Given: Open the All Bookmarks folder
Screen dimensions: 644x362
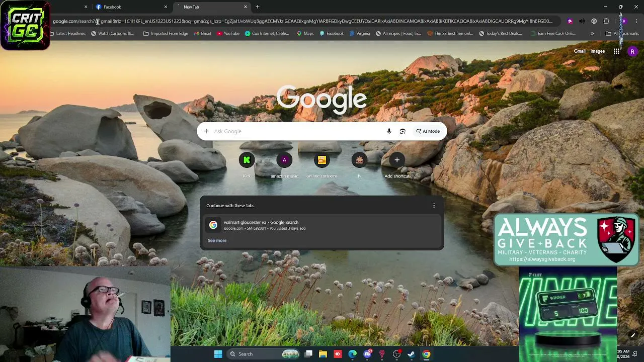Looking at the screenshot, I should (x=622, y=34).
